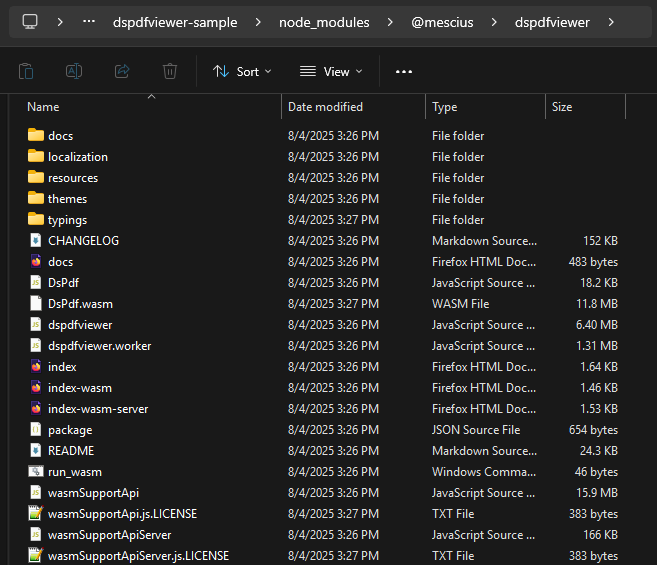Click the dspdfviewer breadcrumb segment
The width and height of the screenshot is (657, 565).
tap(552, 22)
